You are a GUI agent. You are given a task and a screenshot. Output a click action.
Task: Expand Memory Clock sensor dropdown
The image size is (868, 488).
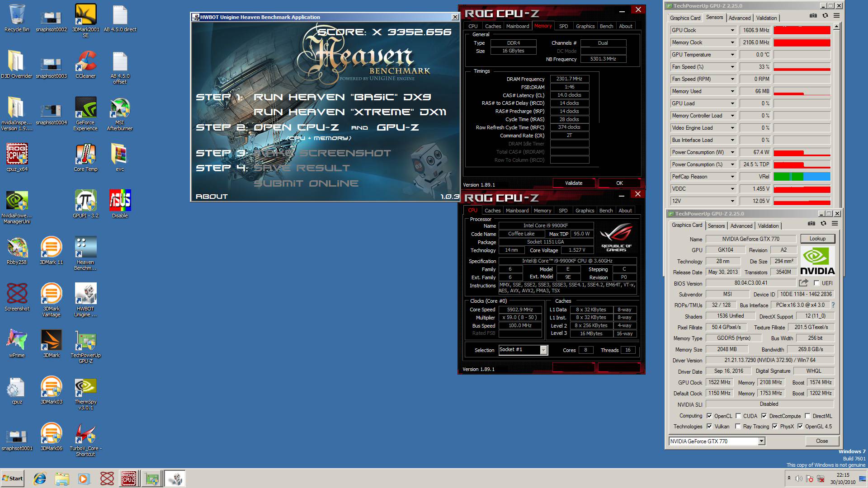coord(732,42)
